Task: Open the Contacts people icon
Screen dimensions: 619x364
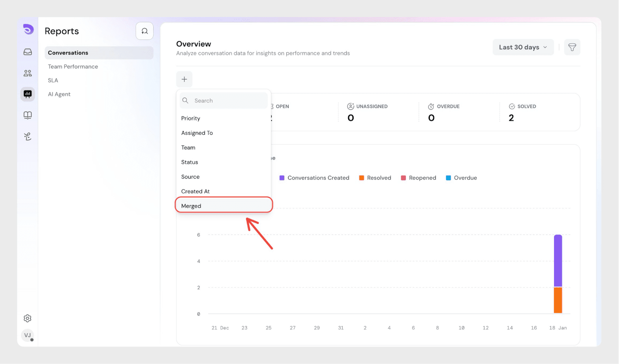Action: 27,73
